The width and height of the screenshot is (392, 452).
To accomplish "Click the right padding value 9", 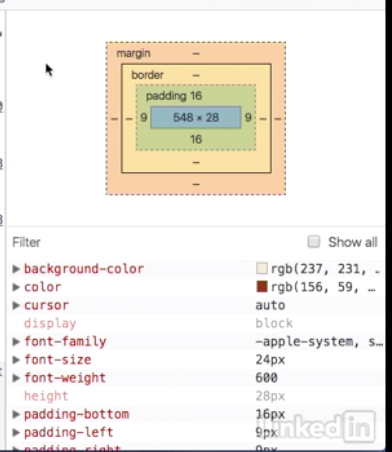I will tap(248, 117).
